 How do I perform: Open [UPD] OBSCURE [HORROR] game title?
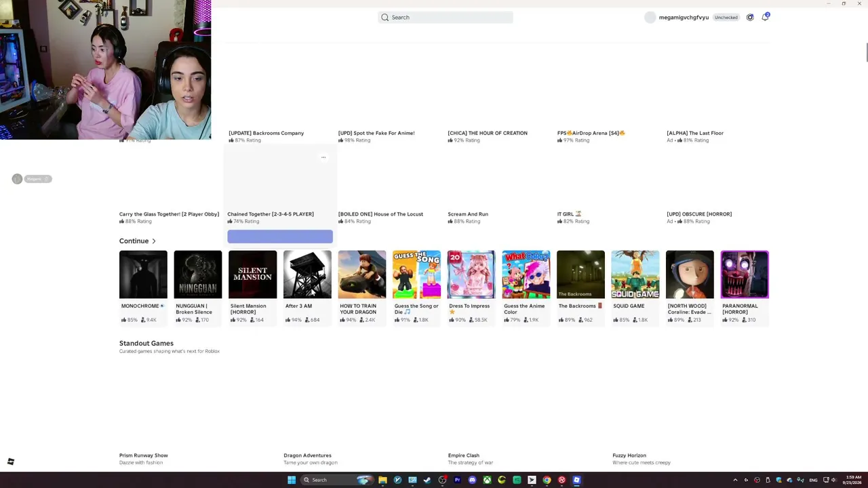(x=699, y=214)
